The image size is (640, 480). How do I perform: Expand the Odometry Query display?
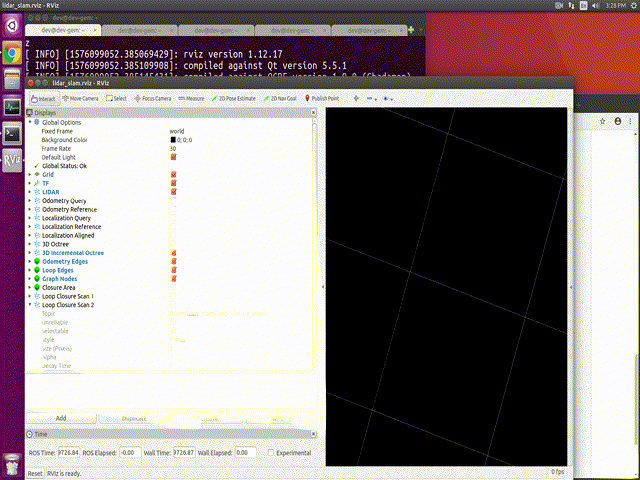pos(30,201)
